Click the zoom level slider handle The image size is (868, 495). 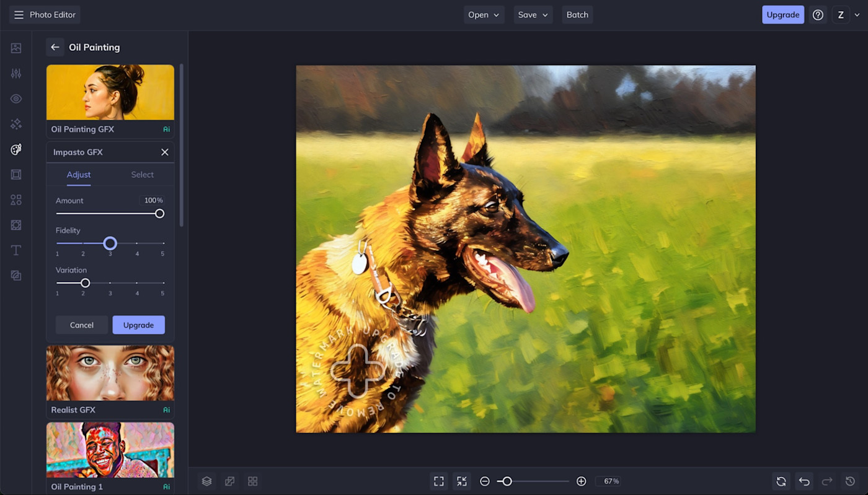tap(507, 481)
